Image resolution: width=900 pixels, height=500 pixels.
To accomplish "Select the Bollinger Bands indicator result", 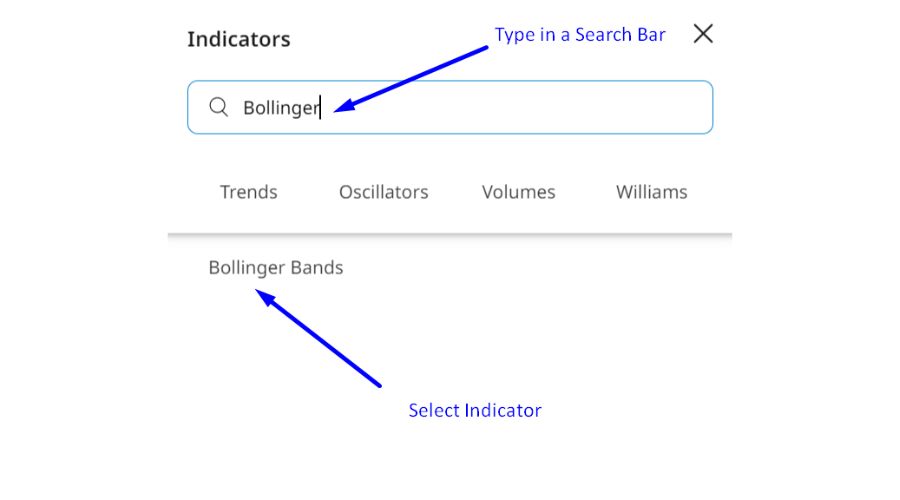I will tap(276, 268).
